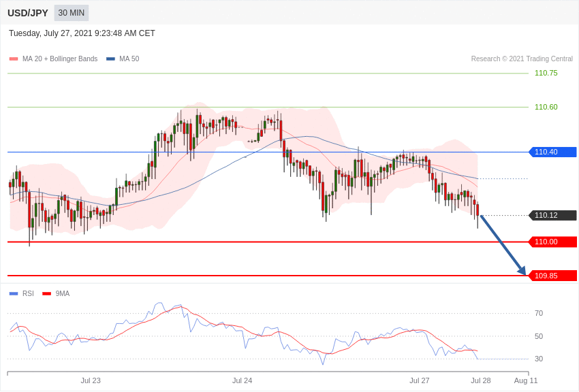
Task: Click the MA 50 legend label
Action: 129,59
